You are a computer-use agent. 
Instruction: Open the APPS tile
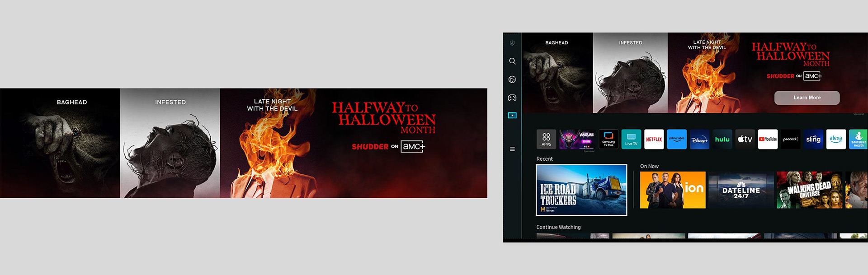pos(546,139)
